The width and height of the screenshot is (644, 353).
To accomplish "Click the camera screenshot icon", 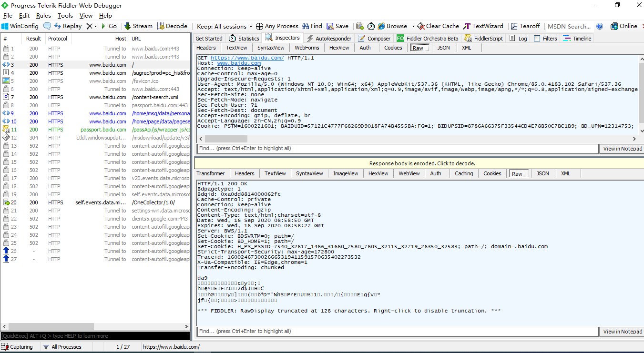I will (360, 26).
